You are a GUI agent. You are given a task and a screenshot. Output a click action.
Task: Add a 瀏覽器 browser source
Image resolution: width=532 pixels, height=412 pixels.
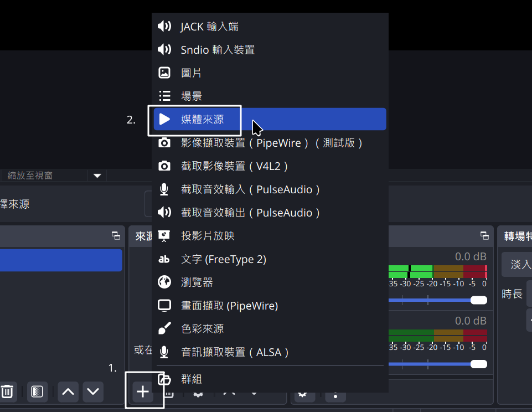click(270, 282)
